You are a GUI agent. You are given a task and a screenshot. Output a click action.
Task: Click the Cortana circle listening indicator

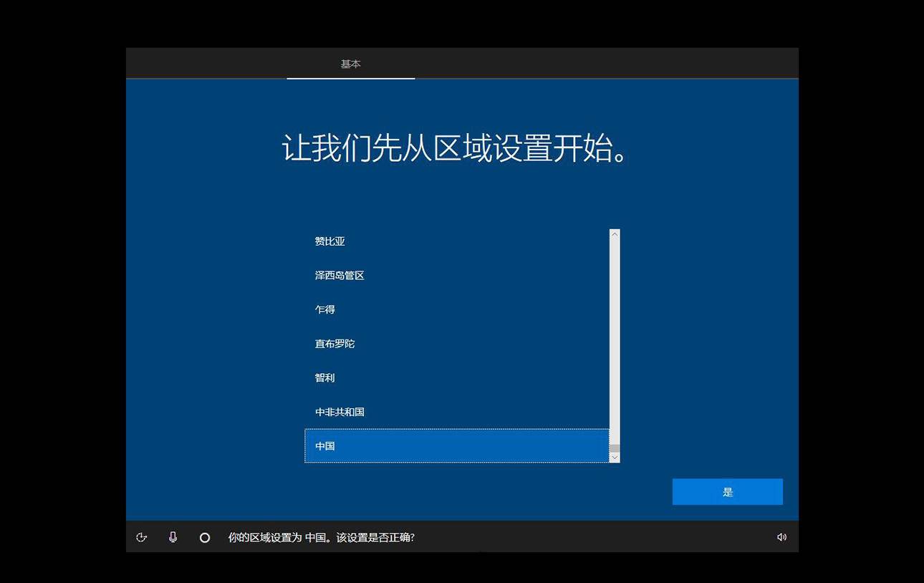tap(204, 536)
